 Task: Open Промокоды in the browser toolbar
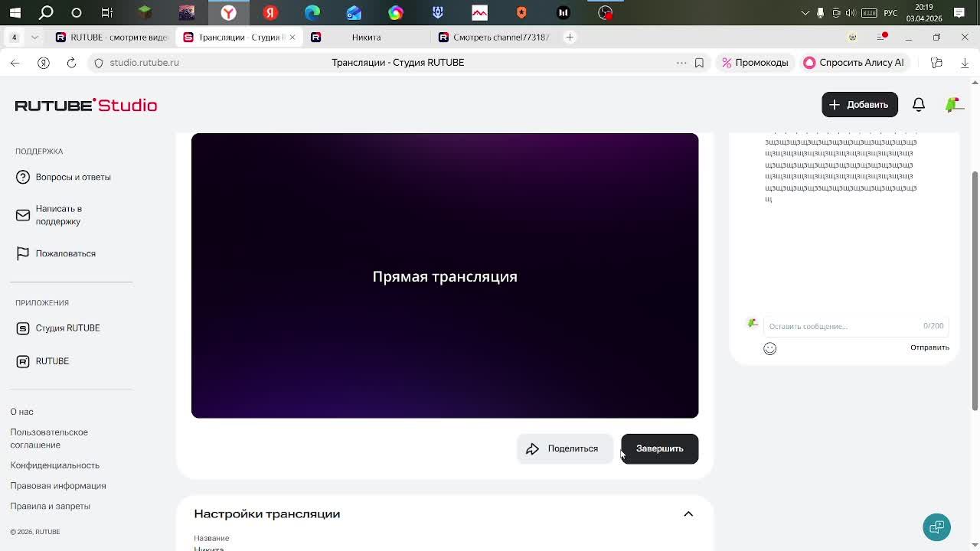[755, 63]
